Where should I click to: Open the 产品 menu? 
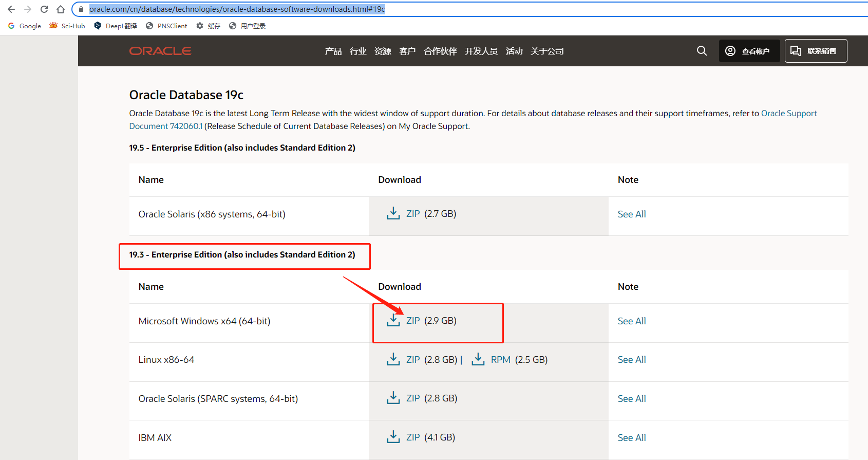coord(333,51)
